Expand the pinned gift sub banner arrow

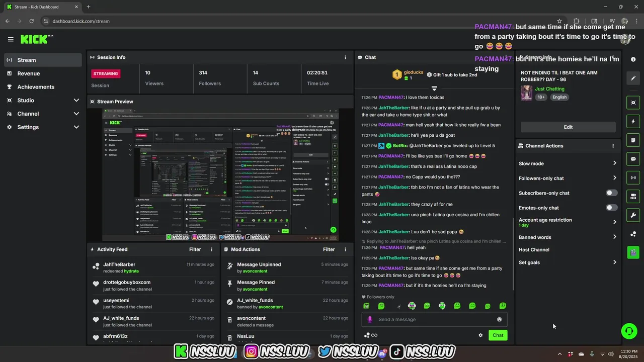(434, 88)
